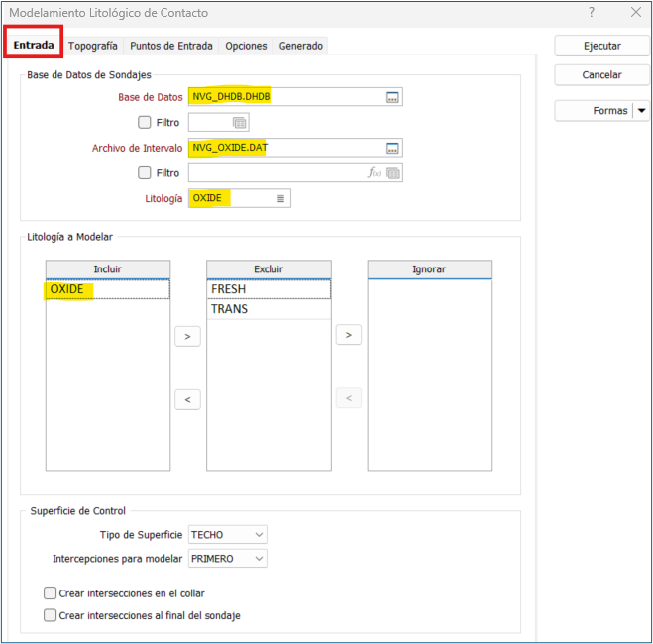Screen dimensions: 653x644
Task: Switch to the Topografía tab
Action: coord(93,46)
